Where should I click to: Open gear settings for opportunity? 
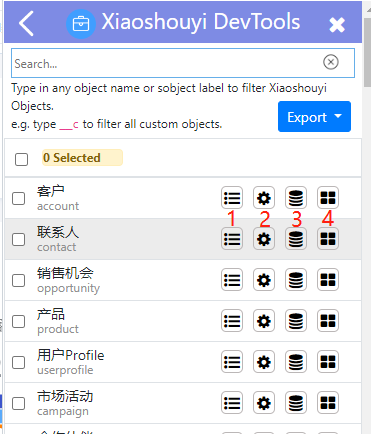tap(264, 280)
